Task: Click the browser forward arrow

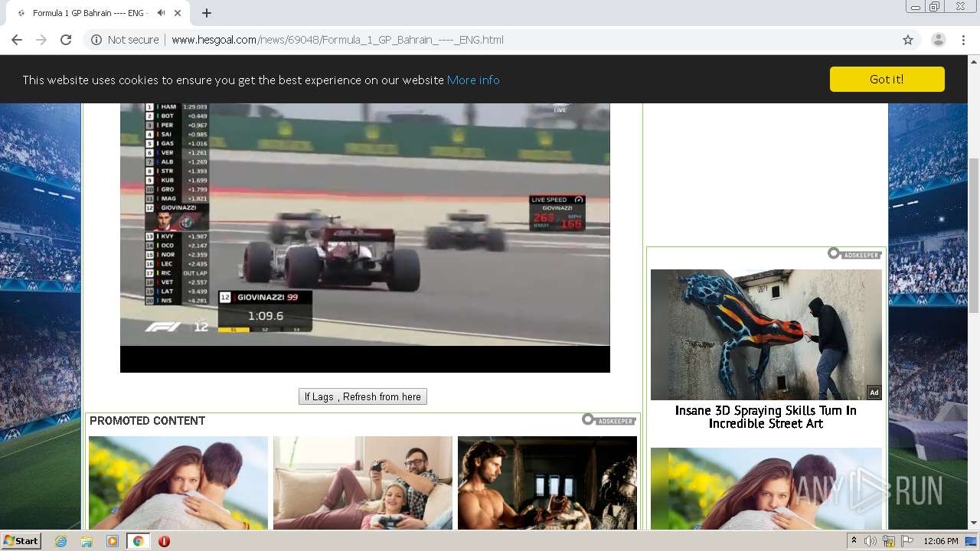Action: pyautogui.click(x=41, y=40)
